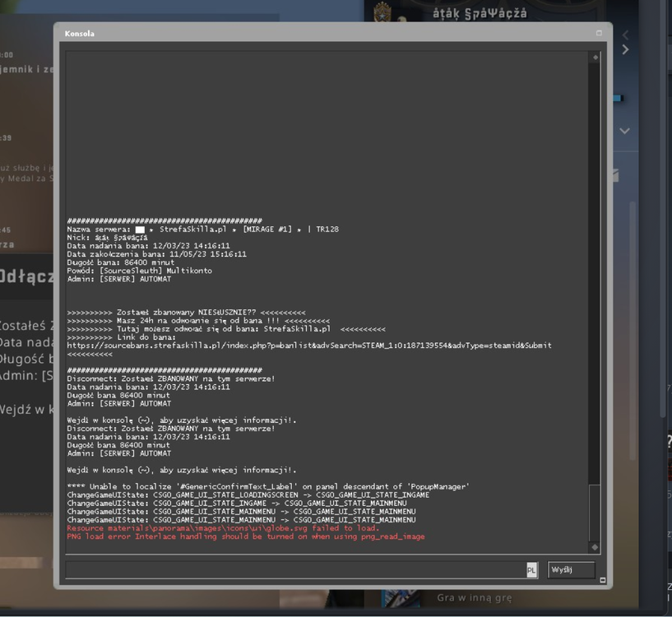Image resolution: width=672 pixels, height=617 pixels.
Task: Click the console scrollbar down arrow
Action: pos(595,547)
